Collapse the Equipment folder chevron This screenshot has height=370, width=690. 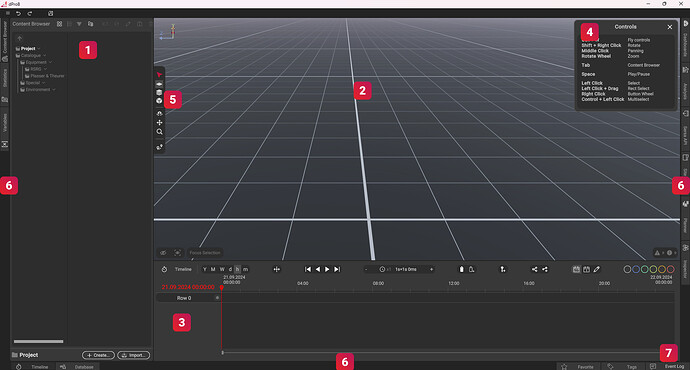pyautogui.click(x=50, y=62)
